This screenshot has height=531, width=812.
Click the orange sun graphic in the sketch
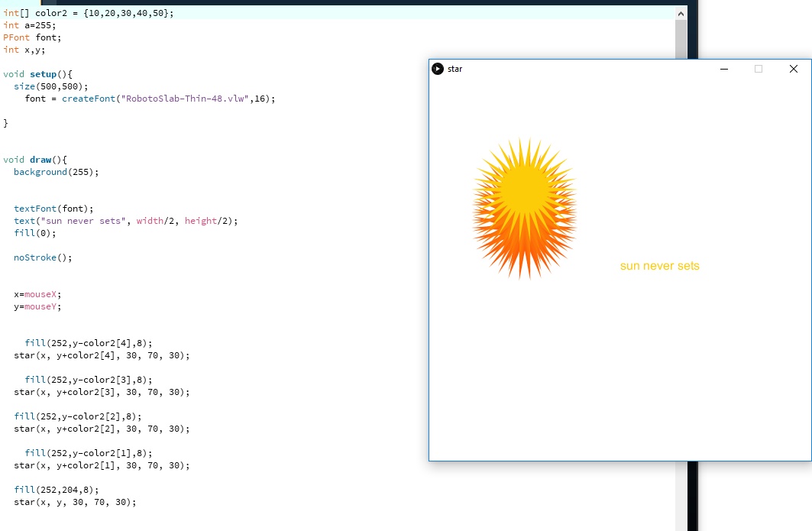point(525,209)
